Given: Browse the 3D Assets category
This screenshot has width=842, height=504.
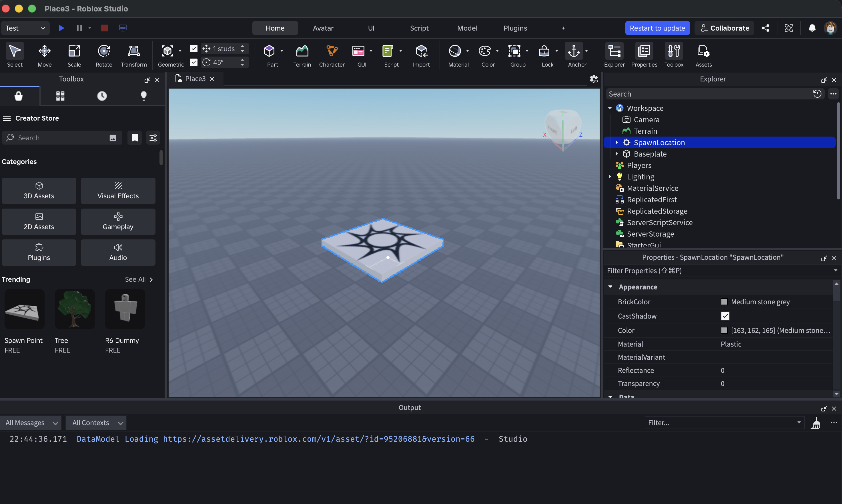Looking at the screenshot, I should coord(39,191).
